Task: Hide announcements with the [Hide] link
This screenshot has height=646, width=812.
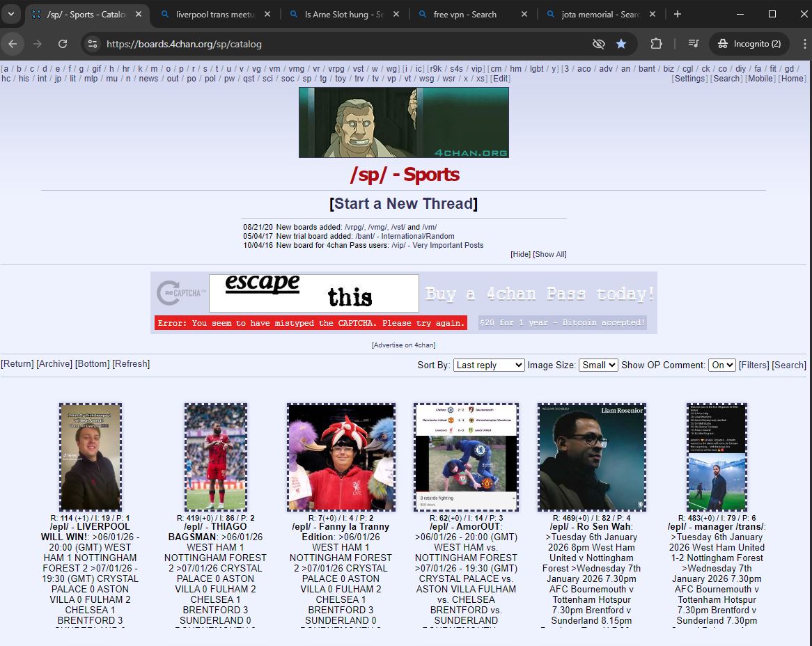Action: click(x=520, y=254)
